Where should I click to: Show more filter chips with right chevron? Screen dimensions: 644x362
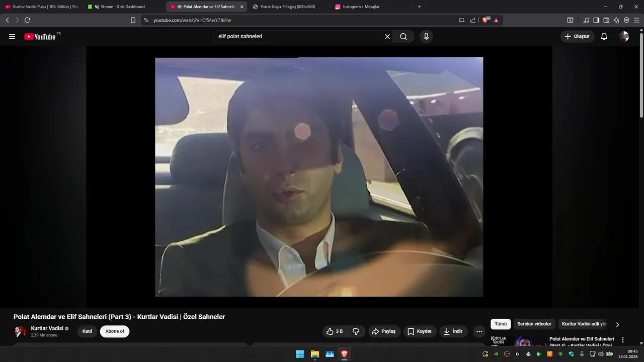pyautogui.click(x=617, y=324)
